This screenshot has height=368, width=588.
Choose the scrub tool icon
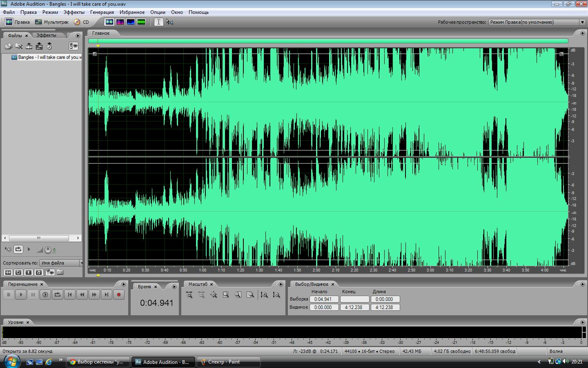click(x=169, y=22)
